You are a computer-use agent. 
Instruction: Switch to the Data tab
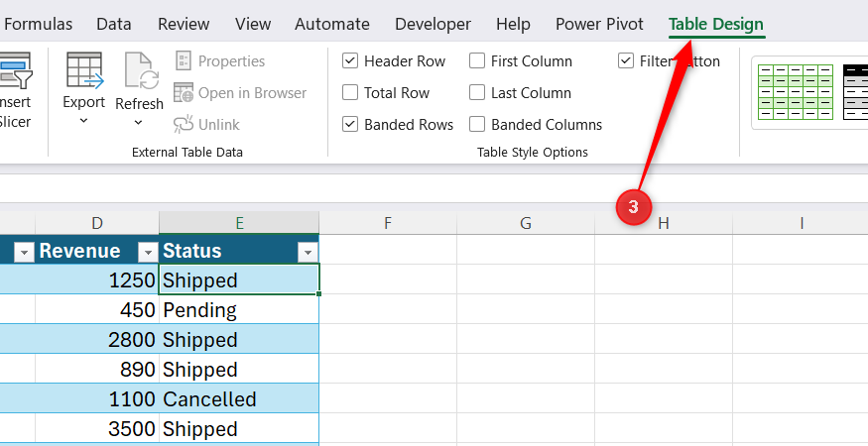[114, 25]
